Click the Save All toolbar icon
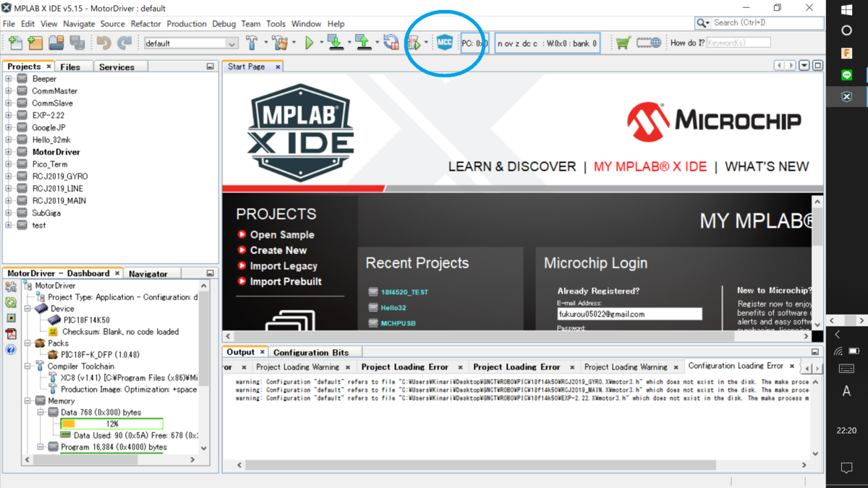Screen dimensions: 868x488 [77, 43]
